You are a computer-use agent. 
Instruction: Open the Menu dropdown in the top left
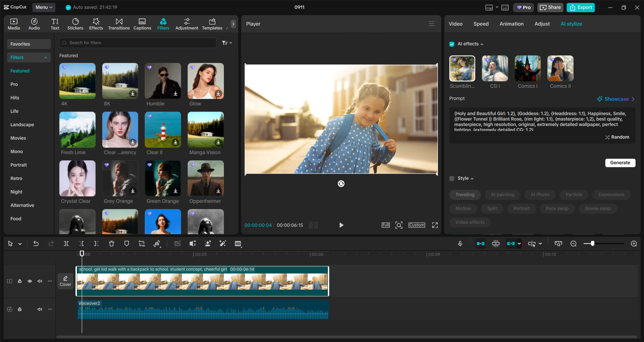44,7
